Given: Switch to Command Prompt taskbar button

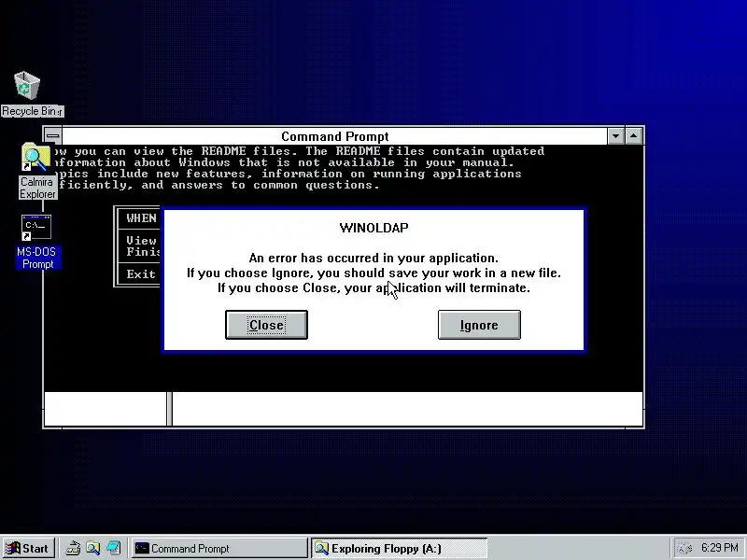Looking at the screenshot, I should click(219, 549).
